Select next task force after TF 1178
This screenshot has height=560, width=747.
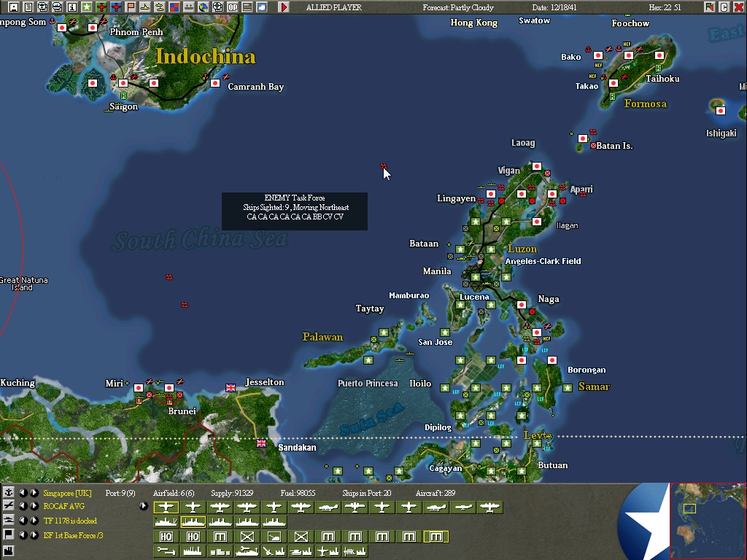34,521
